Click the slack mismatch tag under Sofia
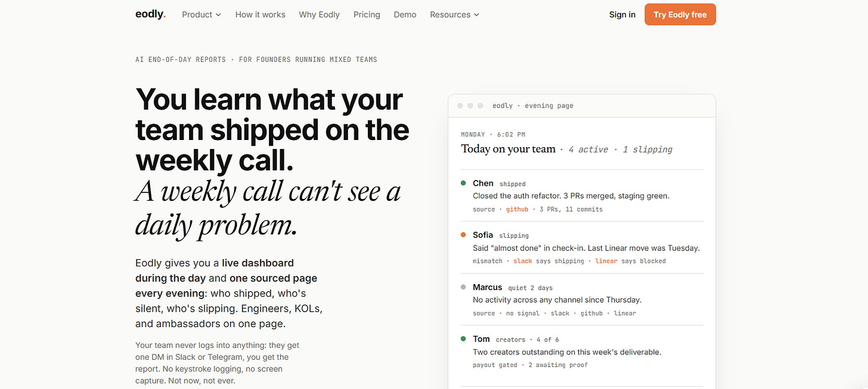The height and width of the screenshot is (389, 868). tap(523, 261)
